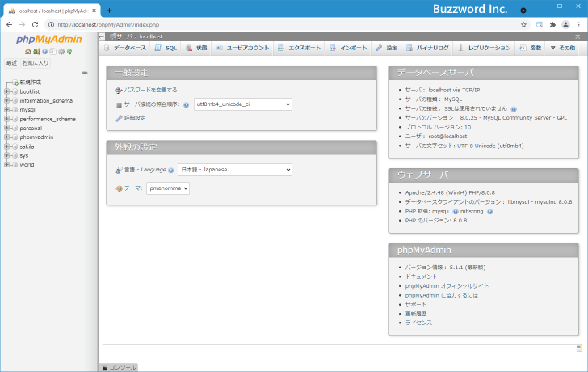The height and width of the screenshot is (372, 588).
Task: Open the phpMyAdmin オフィシャルサイト link
Action: 447,285
